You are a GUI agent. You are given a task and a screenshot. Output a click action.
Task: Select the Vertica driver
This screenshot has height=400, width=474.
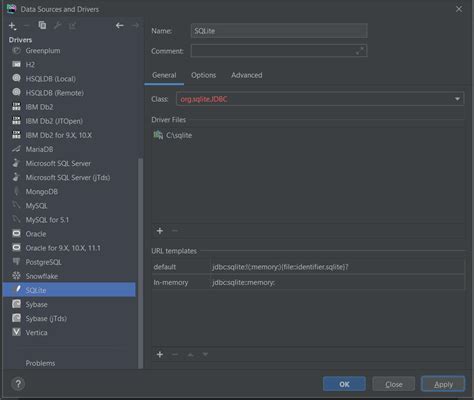pos(69,333)
